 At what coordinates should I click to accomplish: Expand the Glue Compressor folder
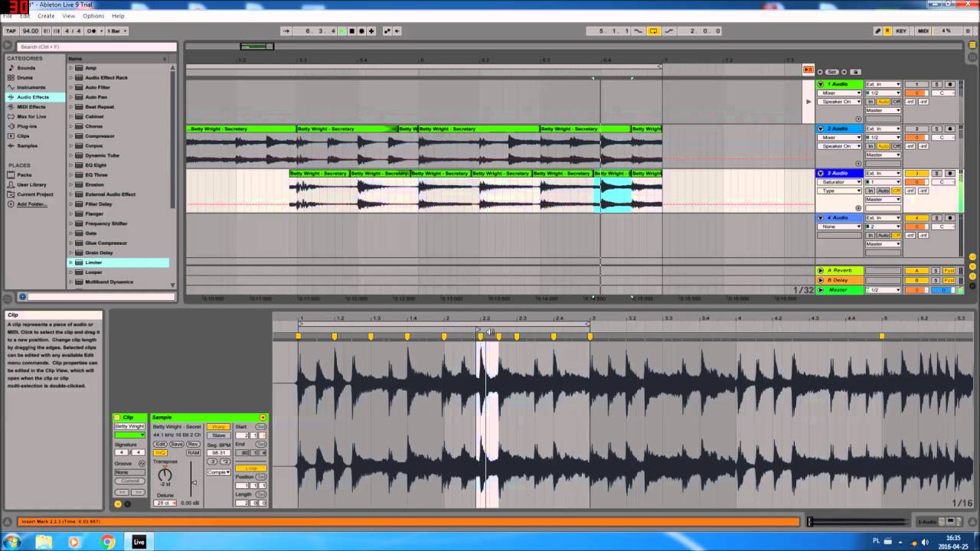tap(70, 243)
